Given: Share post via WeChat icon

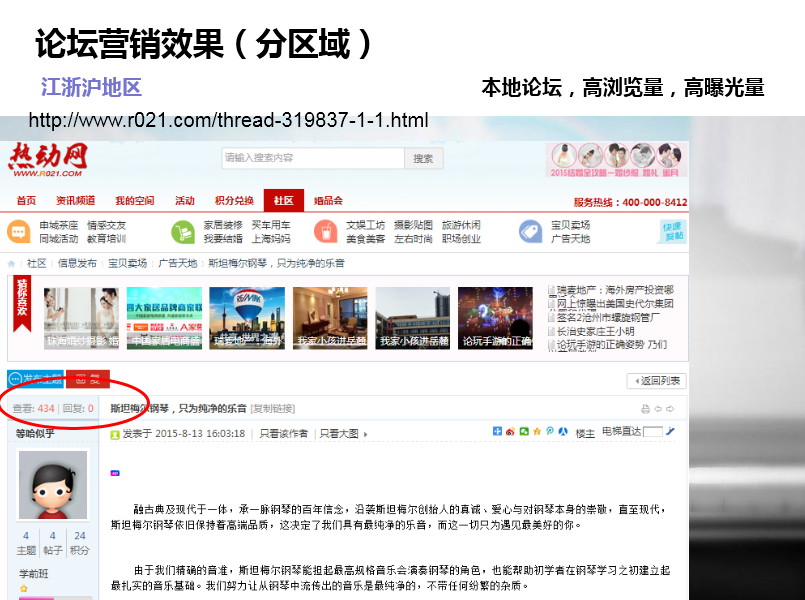Looking at the screenshot, I should pyautogui.click(x=524, y=432).
